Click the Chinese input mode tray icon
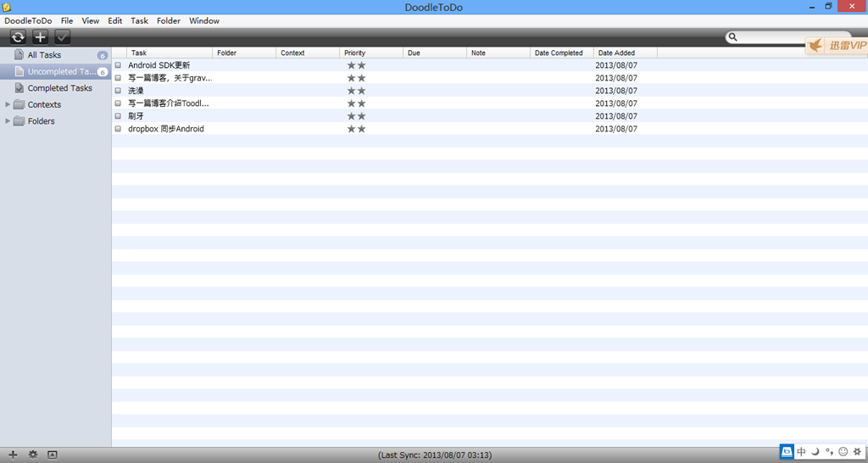Screen dimensions: 868x463 click(801, 452)
